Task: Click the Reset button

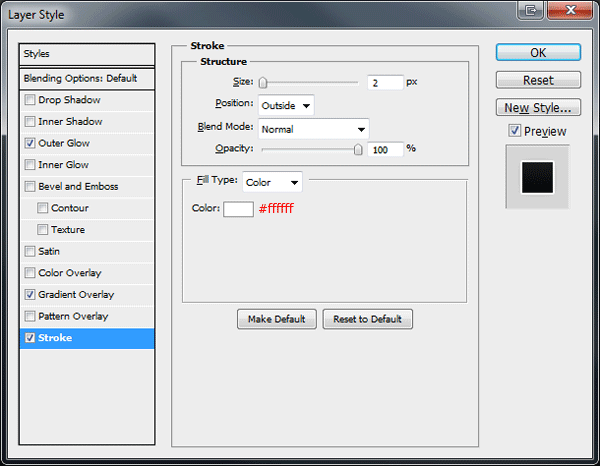Action: (x=538, y=80)
